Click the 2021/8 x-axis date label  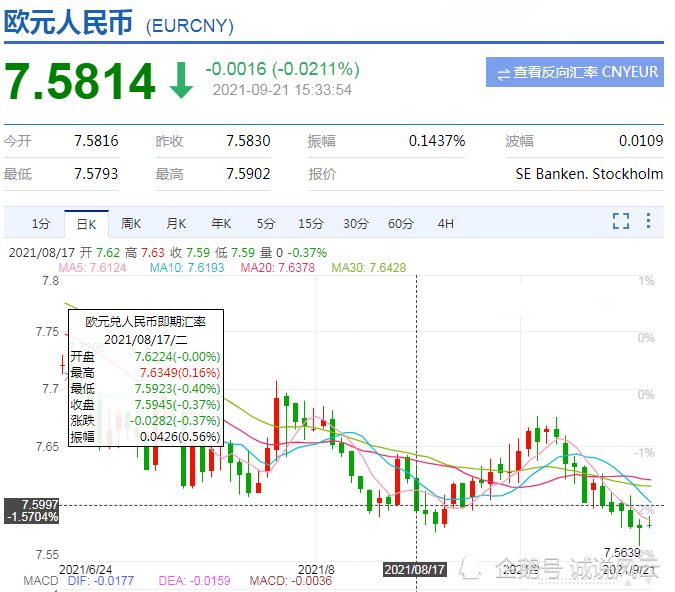click(316, 570)
